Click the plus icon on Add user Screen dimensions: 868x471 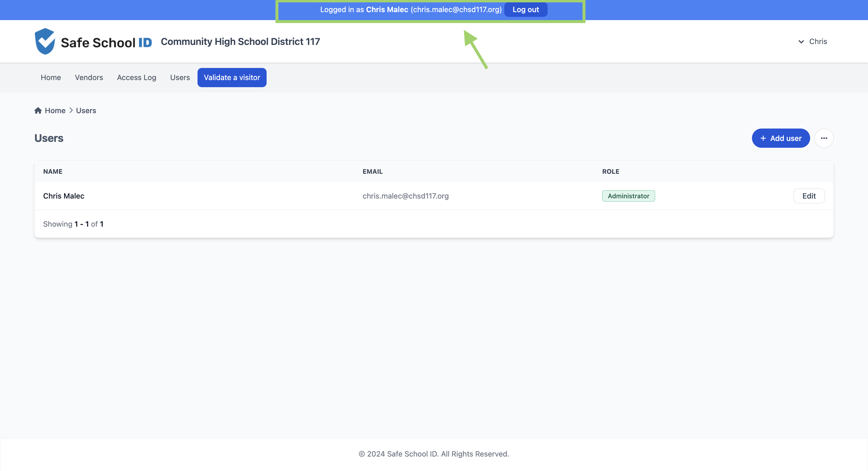pos(763,138)
